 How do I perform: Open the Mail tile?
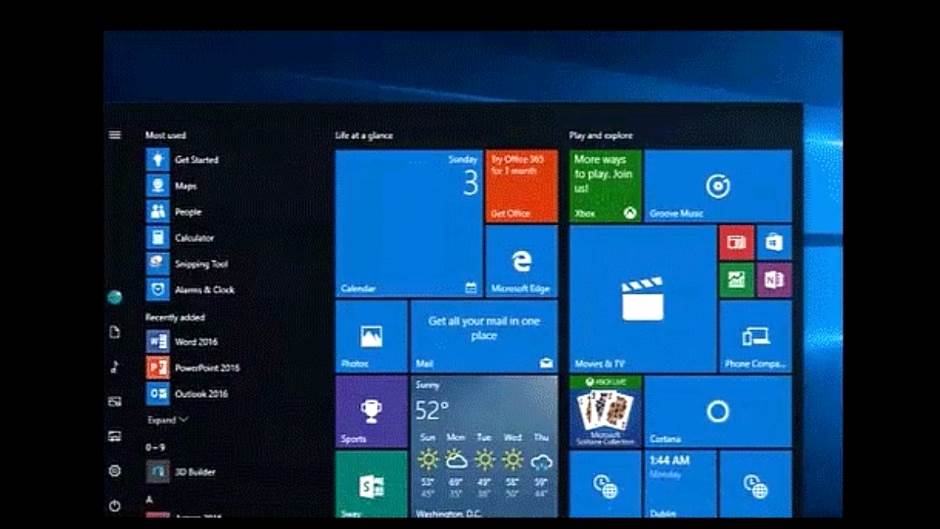click(484, 336)
